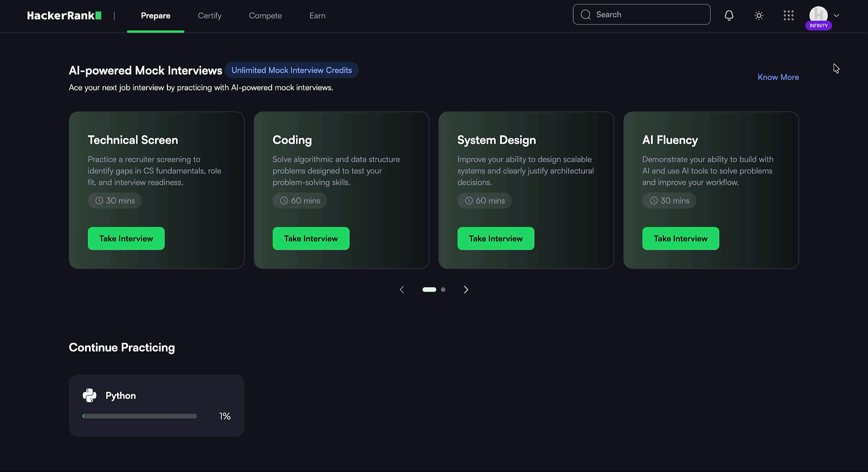The height and width of the screenshot is (472, 868).
Task: Open the notifications bell
Action: 729,15
